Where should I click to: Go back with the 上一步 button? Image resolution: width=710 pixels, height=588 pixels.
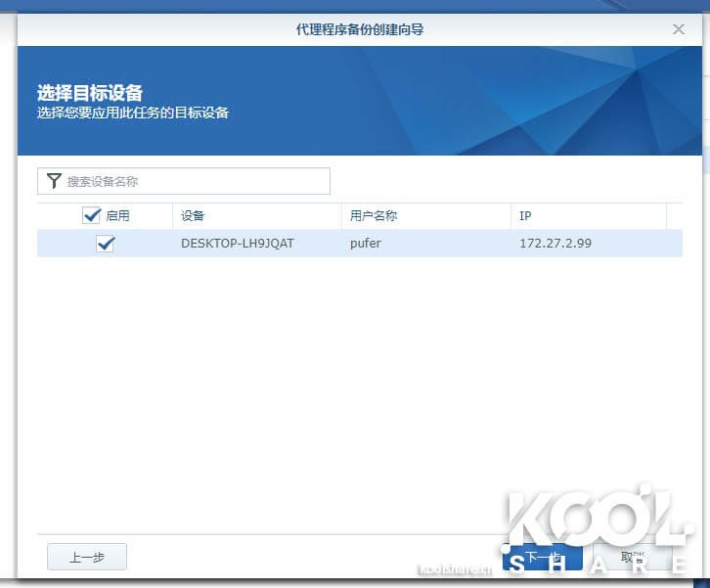86,557
